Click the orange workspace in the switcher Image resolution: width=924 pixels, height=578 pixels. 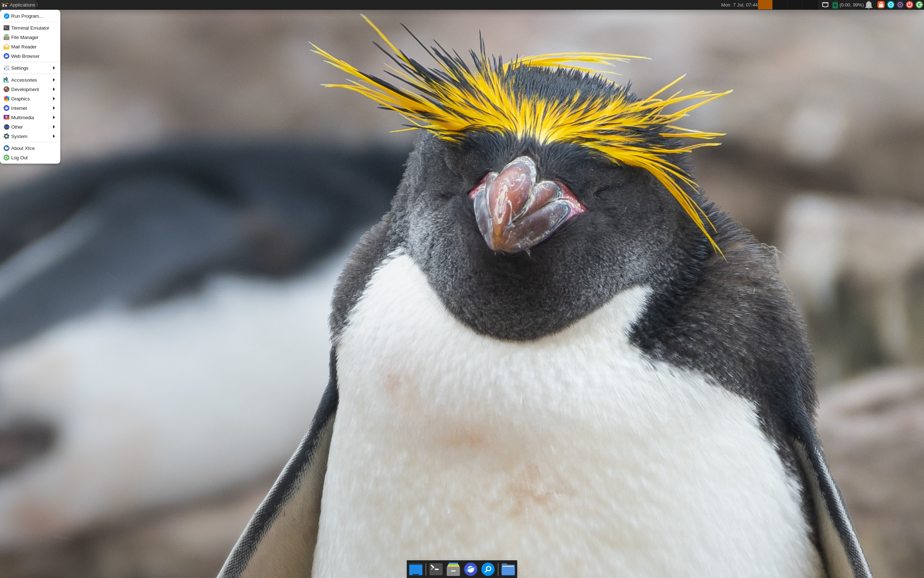pos(765,5)
